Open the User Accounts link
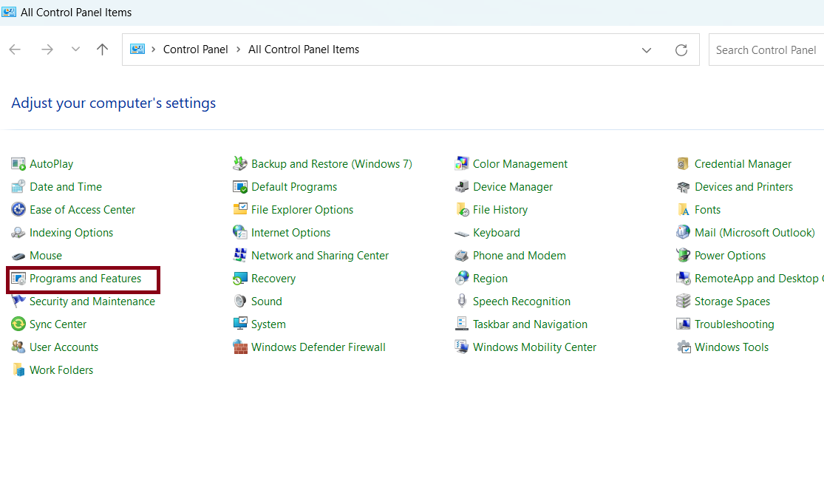Image resolution: width=824 pixels, height=504 pixels. (64, 347)
